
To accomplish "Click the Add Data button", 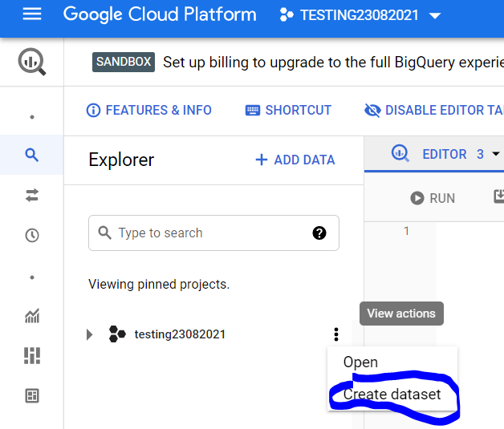I will point(295,160).
